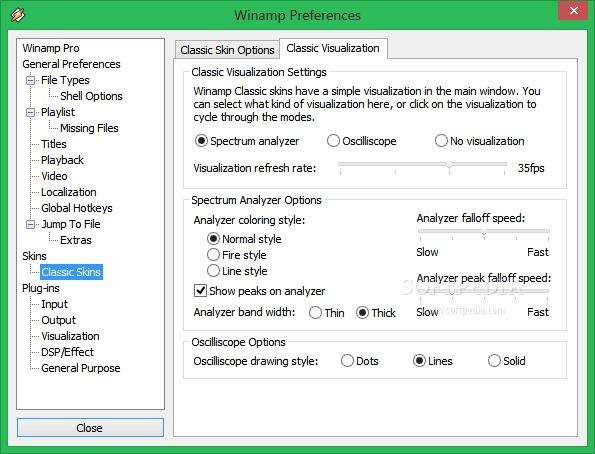This screenshot has width=595, height=454.
Task: Open the Visualization plug-ins page
Action: point(70,336)
